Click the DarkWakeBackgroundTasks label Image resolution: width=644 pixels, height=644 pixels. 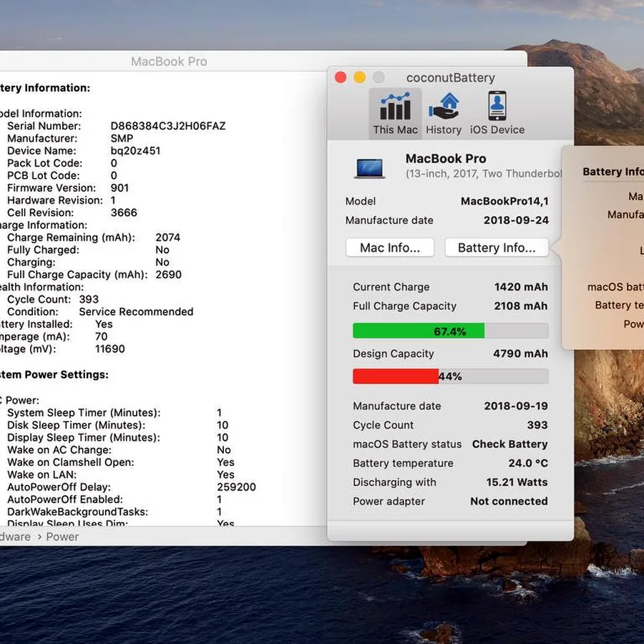[x=77, y=512]
